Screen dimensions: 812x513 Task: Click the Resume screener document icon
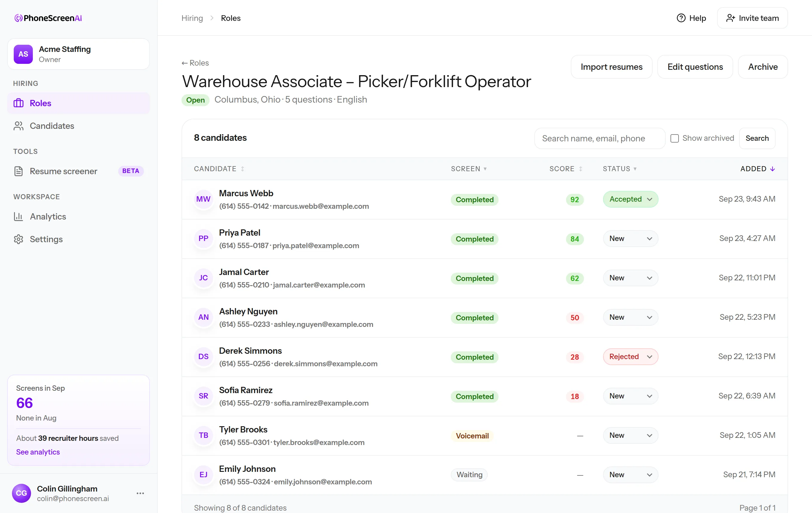(x=19, y=171)
